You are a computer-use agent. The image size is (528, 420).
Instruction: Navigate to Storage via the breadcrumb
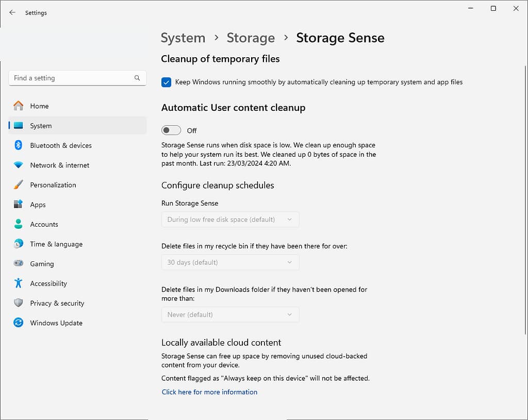251,38
